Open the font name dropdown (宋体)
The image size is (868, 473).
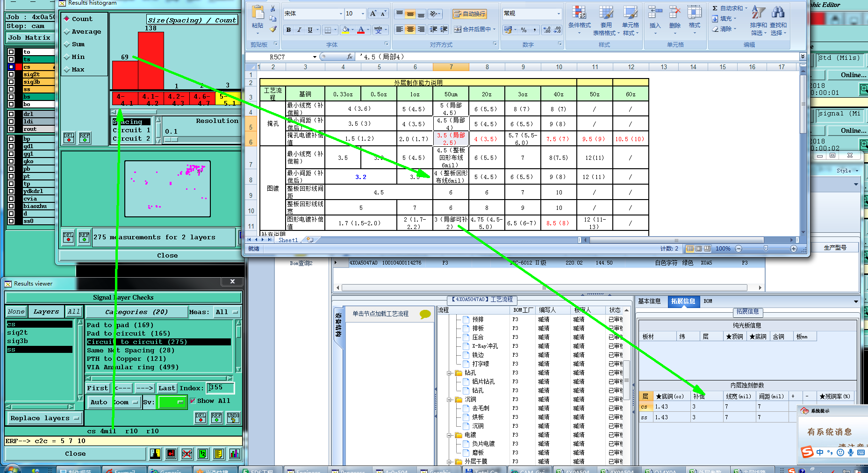[x=341, y=14]
